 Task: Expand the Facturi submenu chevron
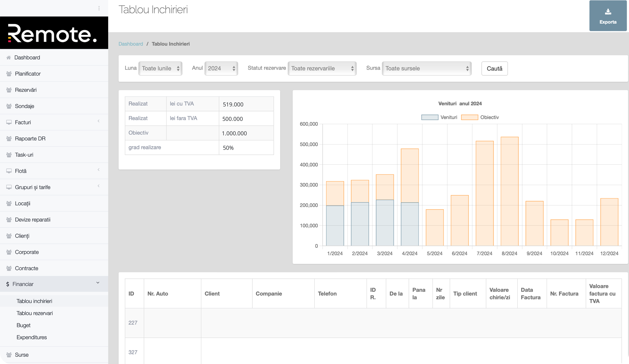[99, 121]
